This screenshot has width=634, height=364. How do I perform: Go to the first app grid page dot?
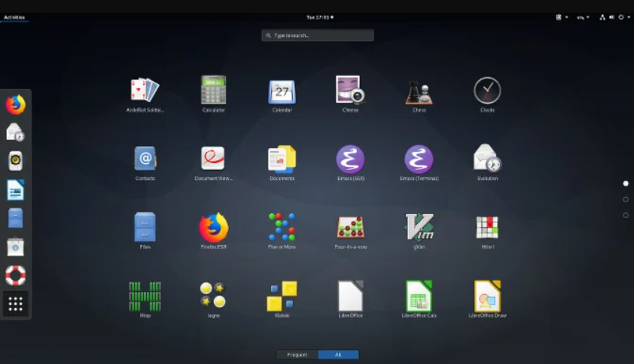(626, 184)
